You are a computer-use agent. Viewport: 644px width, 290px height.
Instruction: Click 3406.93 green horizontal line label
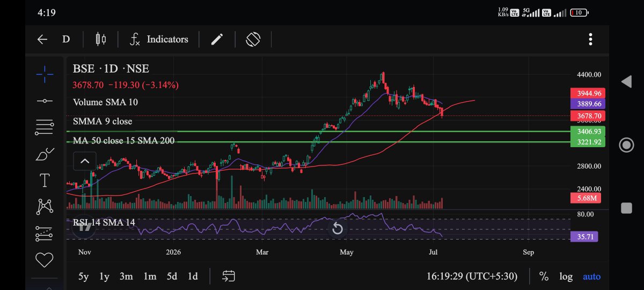pos(588,131)
